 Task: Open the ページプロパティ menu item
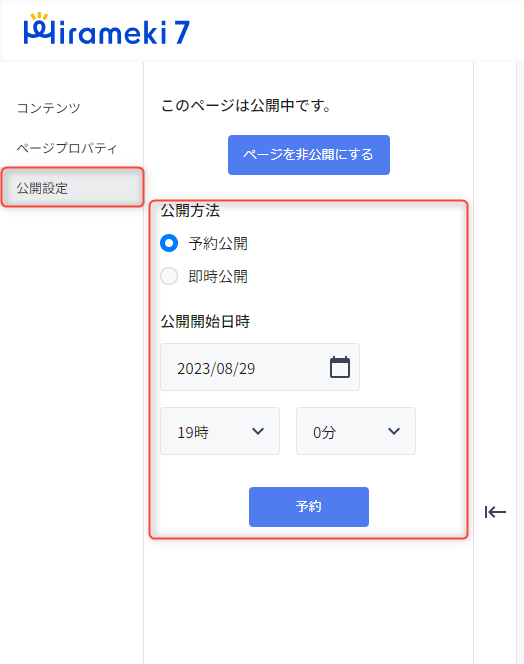(67, 148)
